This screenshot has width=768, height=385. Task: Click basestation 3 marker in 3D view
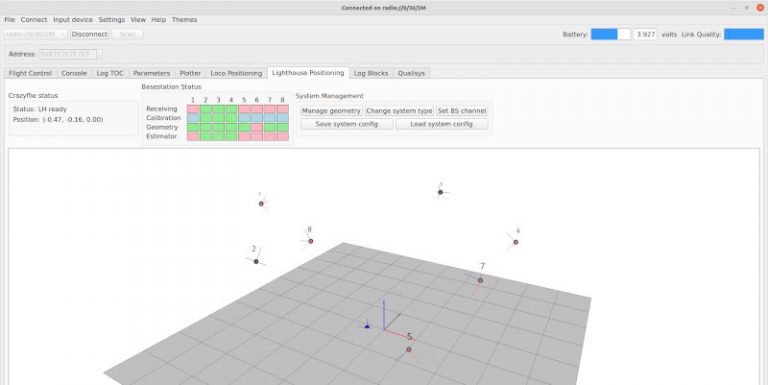pyautogui.click(x=440, y=192)
